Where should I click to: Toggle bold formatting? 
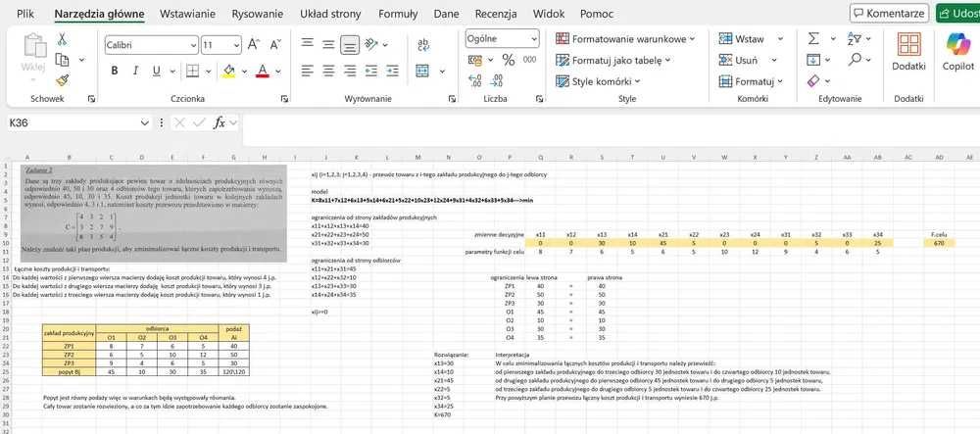click(115, 71)
